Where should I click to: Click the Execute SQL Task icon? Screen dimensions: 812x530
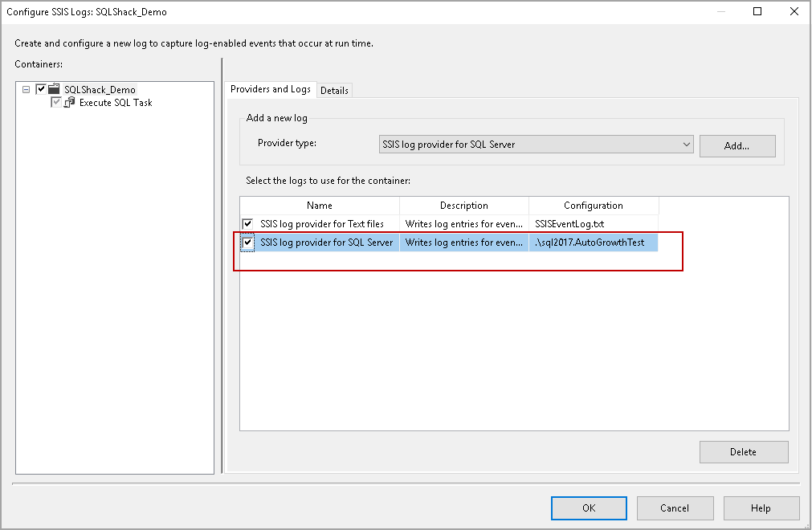[x=69, y=103]
